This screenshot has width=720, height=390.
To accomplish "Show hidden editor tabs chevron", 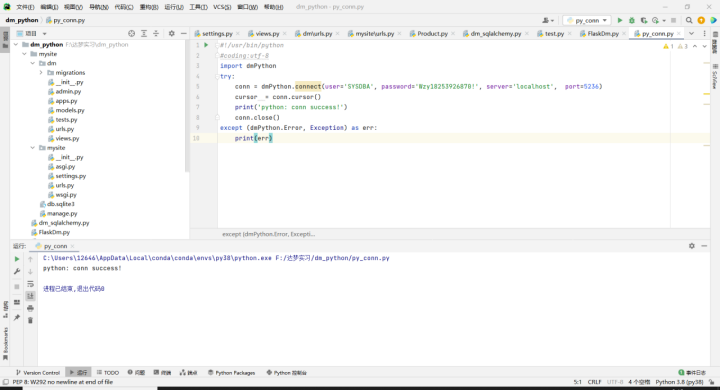I will (x=691, y=34).
